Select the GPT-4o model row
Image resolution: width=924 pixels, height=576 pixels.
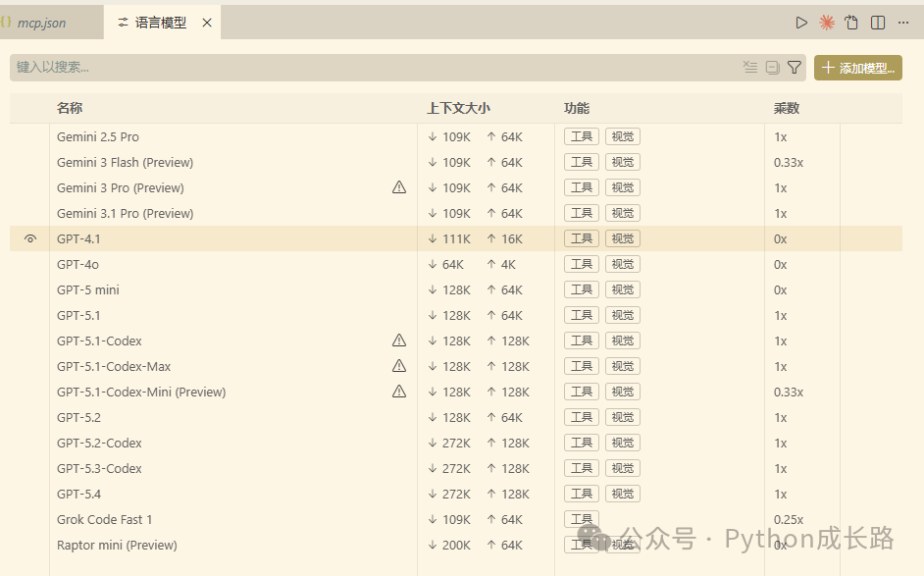point(455,264)
